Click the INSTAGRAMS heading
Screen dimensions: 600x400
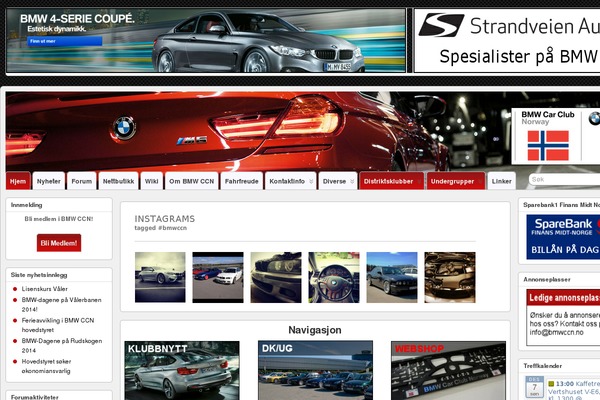[165, 219]
